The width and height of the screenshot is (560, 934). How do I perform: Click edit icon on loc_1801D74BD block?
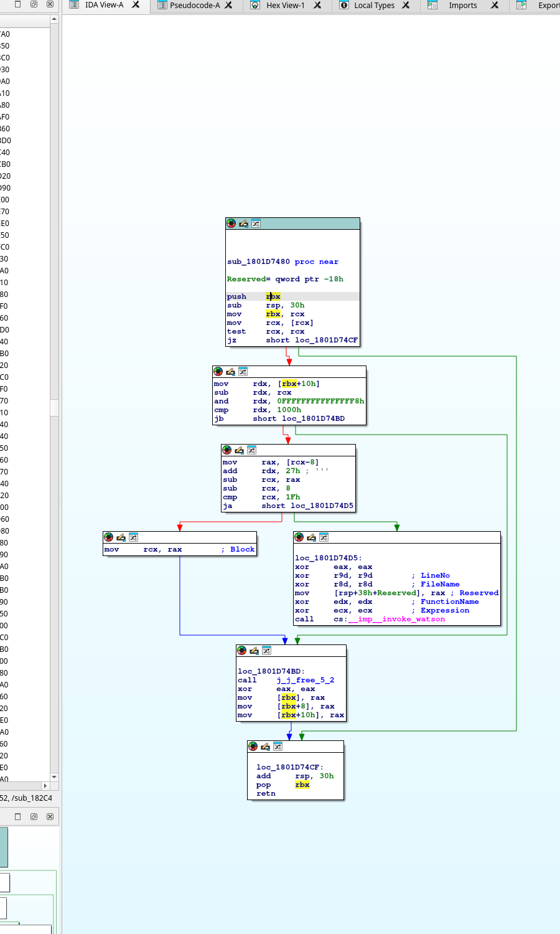tap(254, 651)
